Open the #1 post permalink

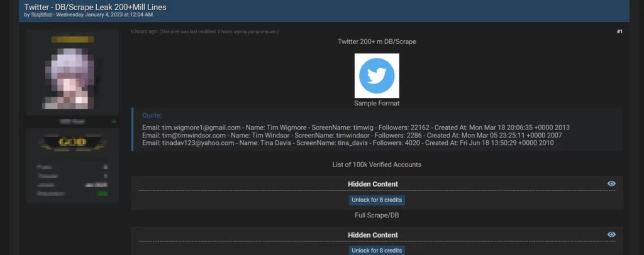click(x=619, y=31)
